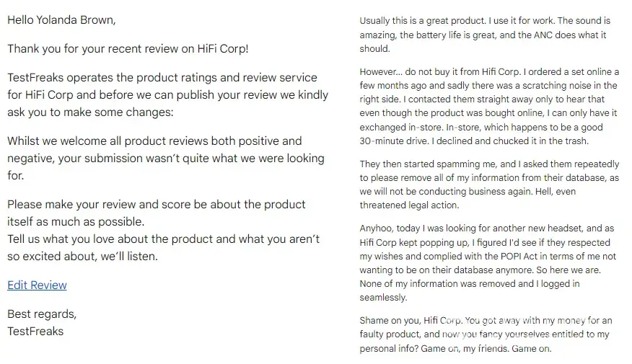Screen dimensions: 632x364
Task: Click the review paragraph starting "However... do not buy it"
Action: (489, 106)
